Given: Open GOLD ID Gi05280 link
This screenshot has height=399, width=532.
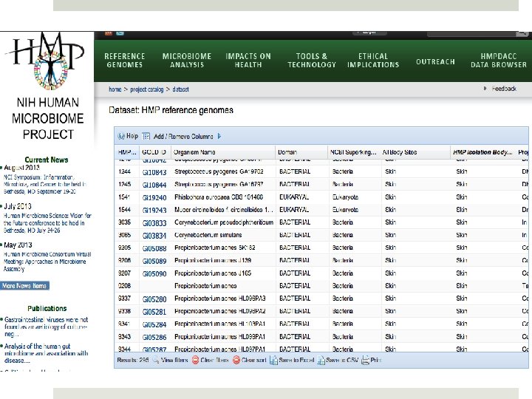Looking at the screenshot, I should tap(154, 299).
